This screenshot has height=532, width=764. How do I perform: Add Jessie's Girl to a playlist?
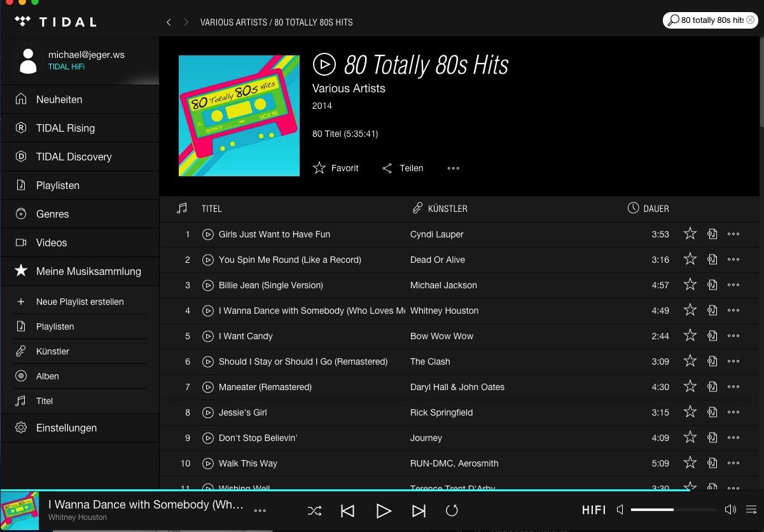click(x=712, y=412)
